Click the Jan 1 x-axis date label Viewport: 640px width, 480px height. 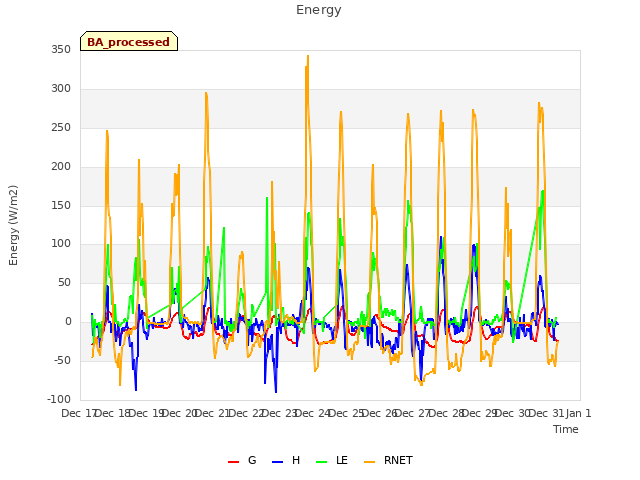pos(579,413)
